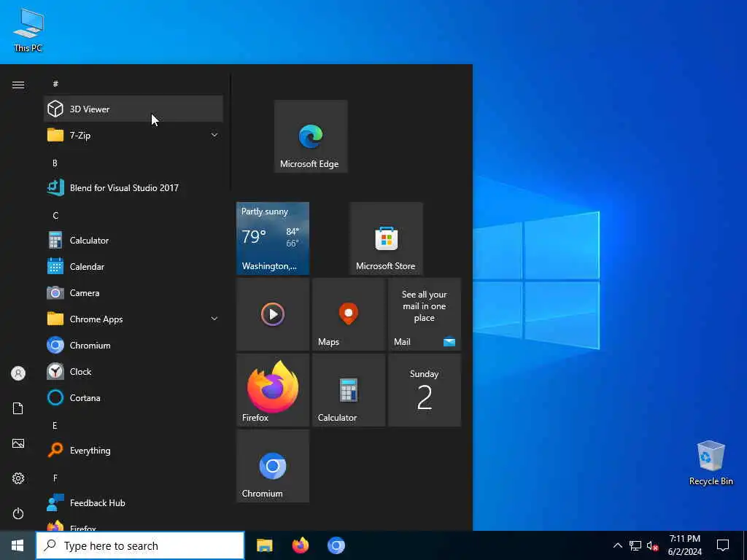Open Blend for Visual Studio 2017
747x560 pixels.
[x=133, y=187]
